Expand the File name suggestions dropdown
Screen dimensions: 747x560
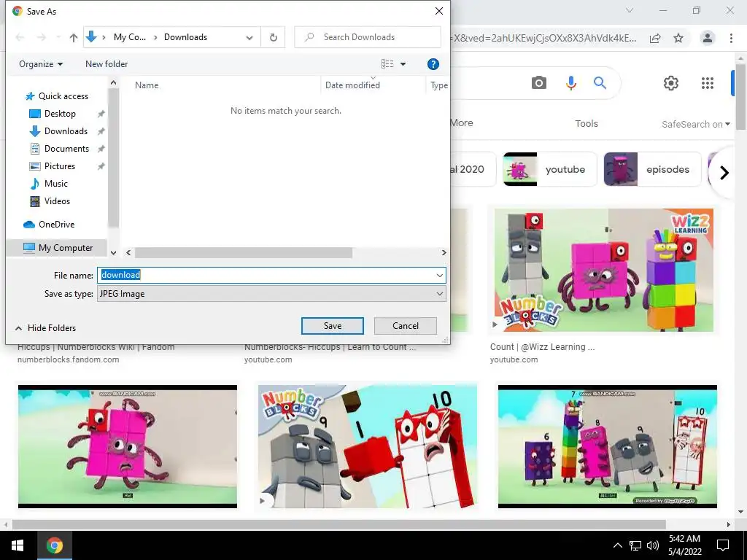[x=439, y=275]
